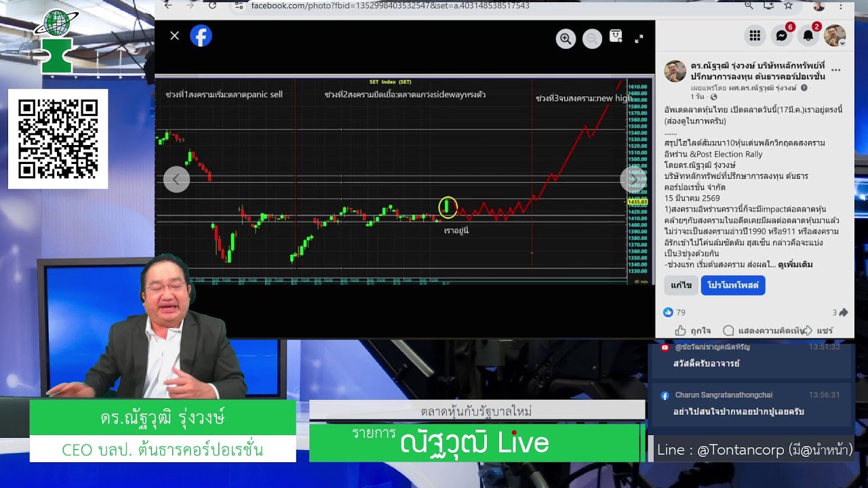Click แสดงความคิดเห็น comment button
The height and width of the screenshot is (488, 868).
coord(764,331)
